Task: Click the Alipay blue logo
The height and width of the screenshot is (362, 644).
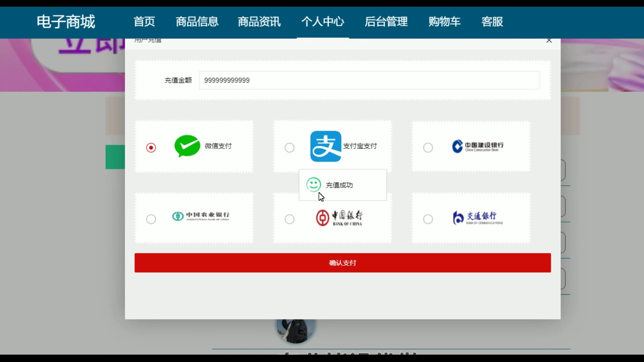Action: (x=326, y=146)
